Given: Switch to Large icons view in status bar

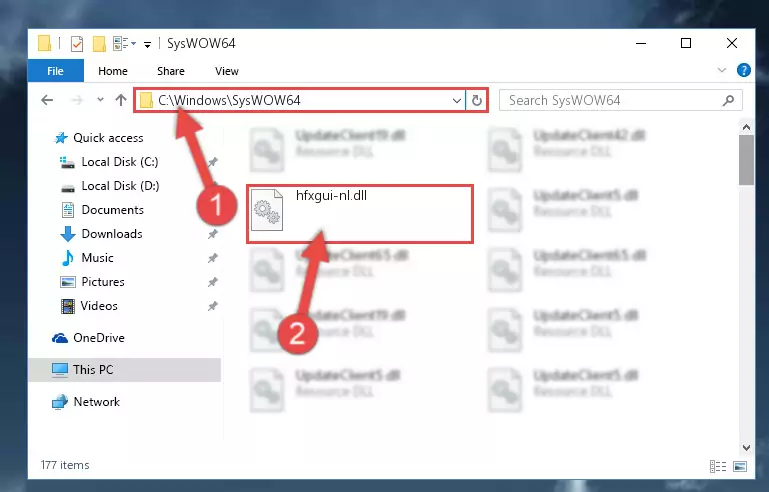Looking at the screenshot, I should pyautogui.click(x=740, y=466).
